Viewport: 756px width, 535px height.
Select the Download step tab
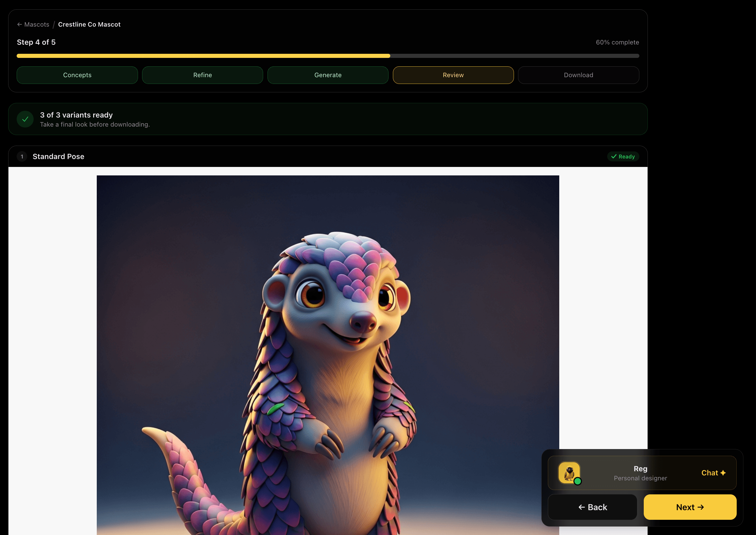tap(579, 75)
